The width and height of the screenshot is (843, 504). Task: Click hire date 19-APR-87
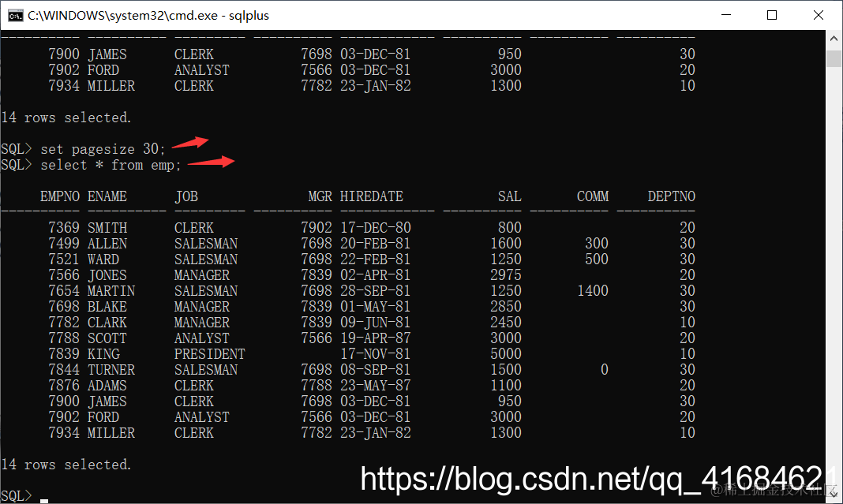tap(375, 338)
